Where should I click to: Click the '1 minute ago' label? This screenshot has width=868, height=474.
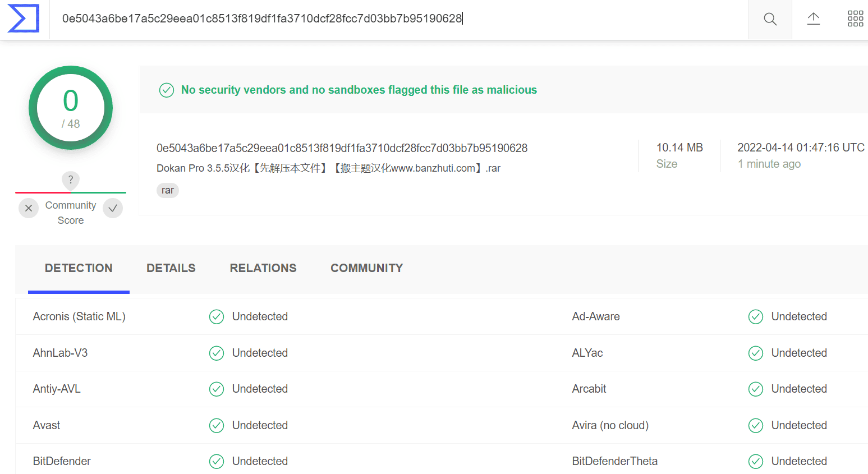click(769, 164)
